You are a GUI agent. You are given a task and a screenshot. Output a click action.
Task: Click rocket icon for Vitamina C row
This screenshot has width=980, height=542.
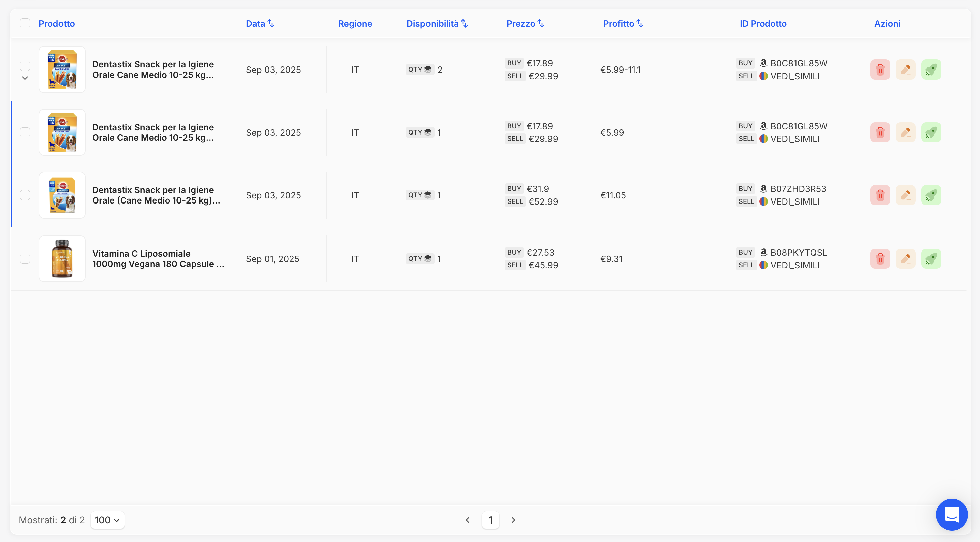point(931,259)
